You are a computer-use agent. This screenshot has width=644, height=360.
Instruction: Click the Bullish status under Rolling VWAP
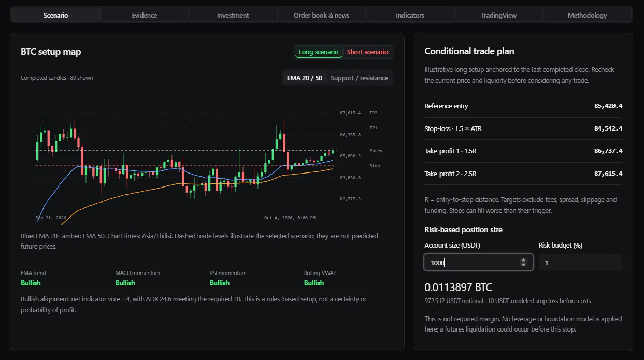314,283
